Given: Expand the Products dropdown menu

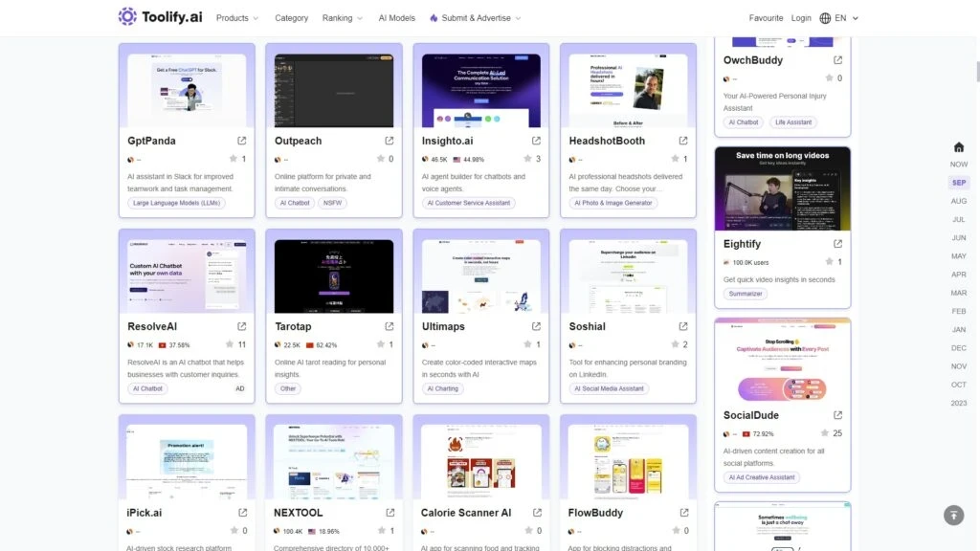Looking at the screenshot, I should click(x=237, y=18).
